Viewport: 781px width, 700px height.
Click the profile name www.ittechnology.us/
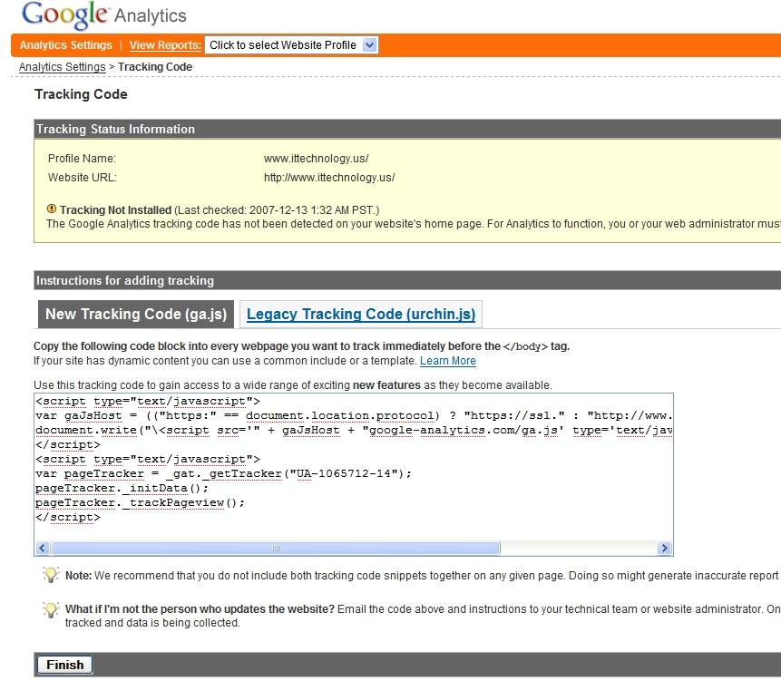pos(317,159)
